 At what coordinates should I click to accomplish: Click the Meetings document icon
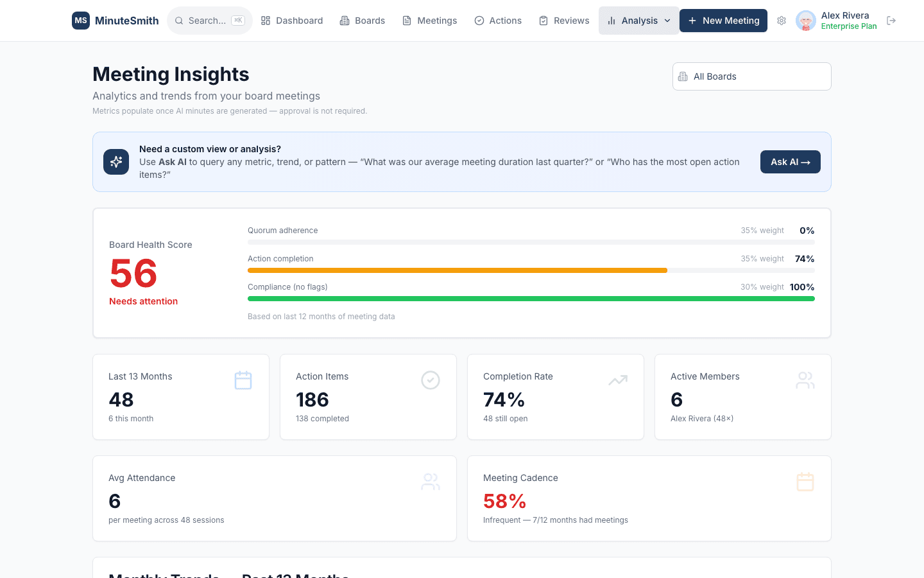click(406, 21)
